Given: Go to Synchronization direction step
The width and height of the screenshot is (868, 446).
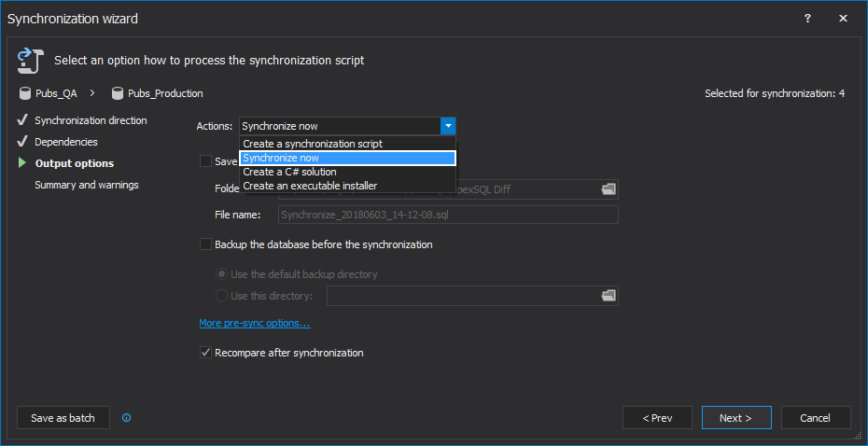Looking at the screenshot, I should [x=91, y=120].
